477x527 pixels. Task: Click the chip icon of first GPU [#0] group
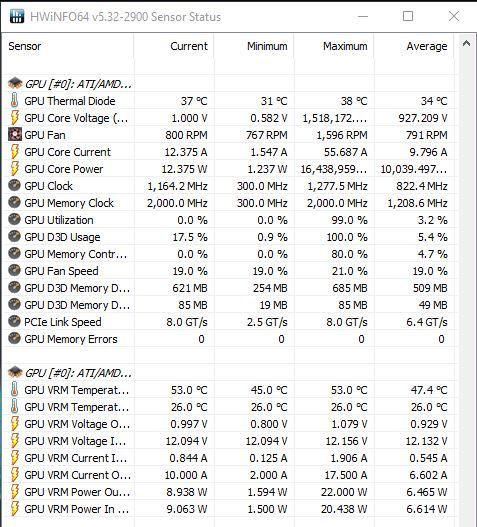15,83
